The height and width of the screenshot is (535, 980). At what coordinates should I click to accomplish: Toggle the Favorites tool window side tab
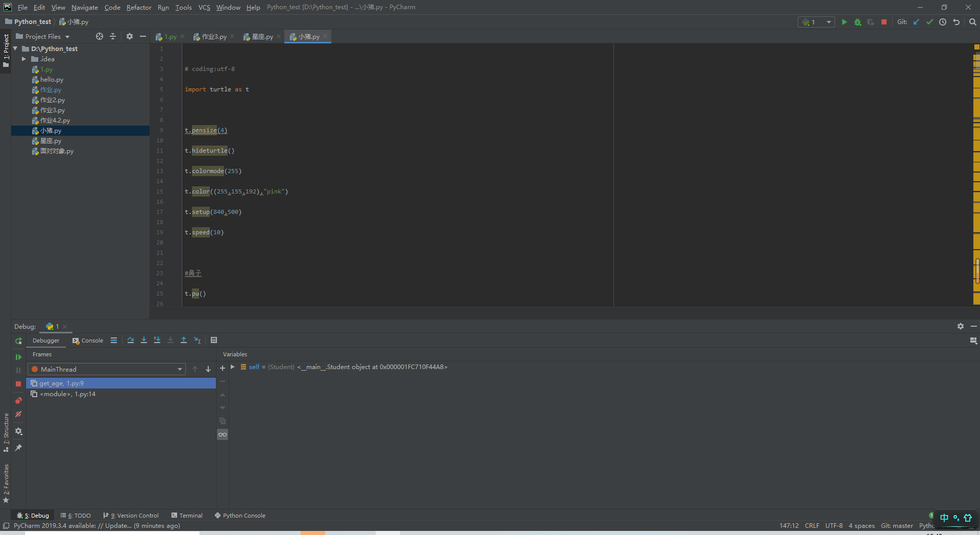click(x=6, y=483)
